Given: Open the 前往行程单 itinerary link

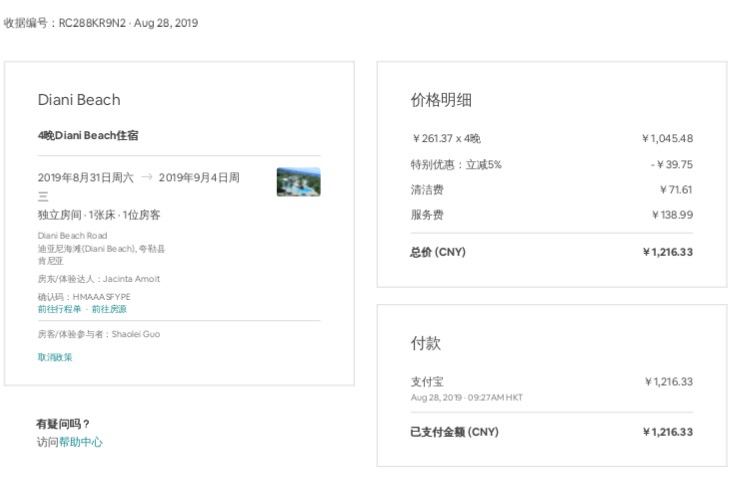Looking at the screenshot, I should 59,309.
